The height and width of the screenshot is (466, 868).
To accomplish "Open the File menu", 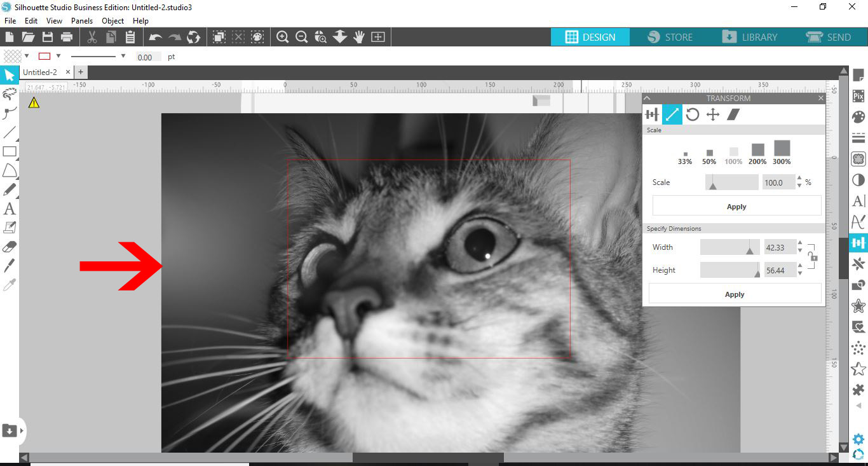I will (10, 21).
